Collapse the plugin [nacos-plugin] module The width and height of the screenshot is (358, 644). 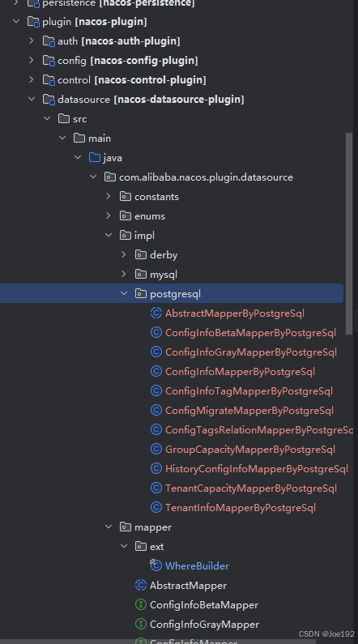pyautogui.click(x=16, y=21)
